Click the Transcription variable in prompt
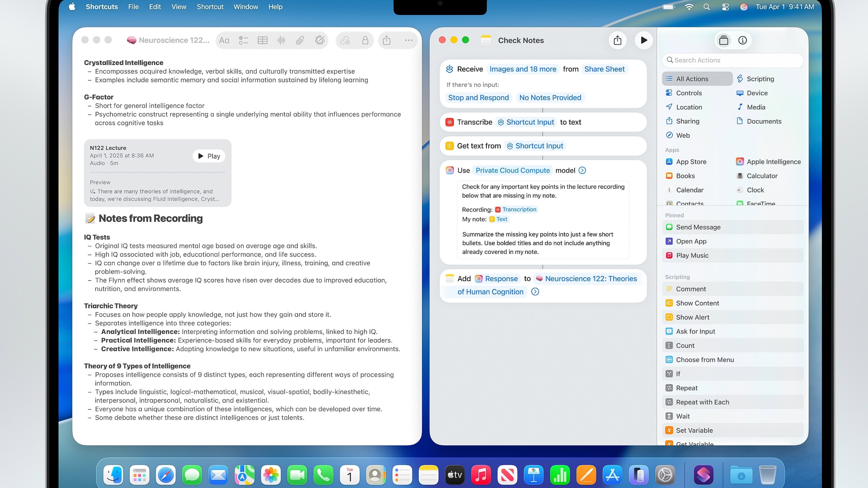Viewport: 868px width, 488px height. coord(516,209)
